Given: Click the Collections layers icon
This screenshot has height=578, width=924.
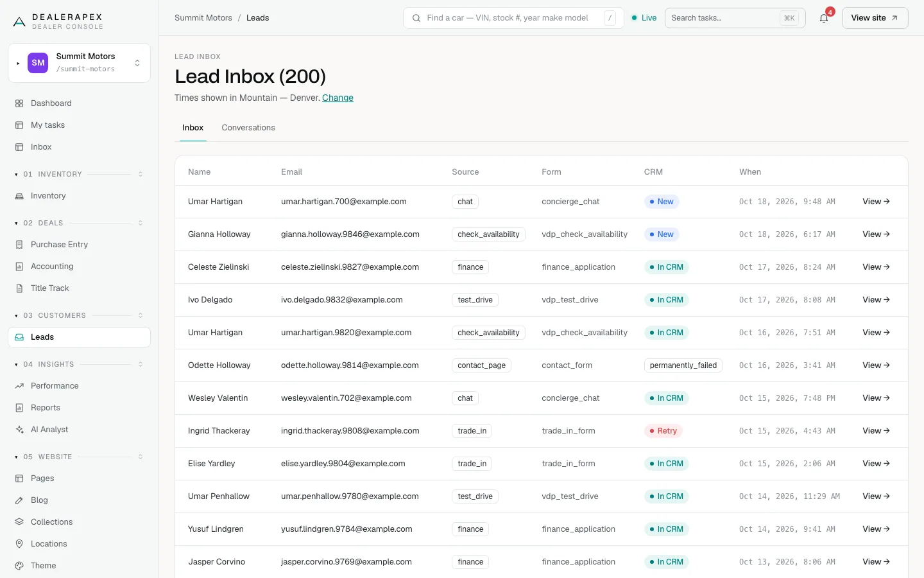Looking at the screenshot, I should [x=19, y=522].
